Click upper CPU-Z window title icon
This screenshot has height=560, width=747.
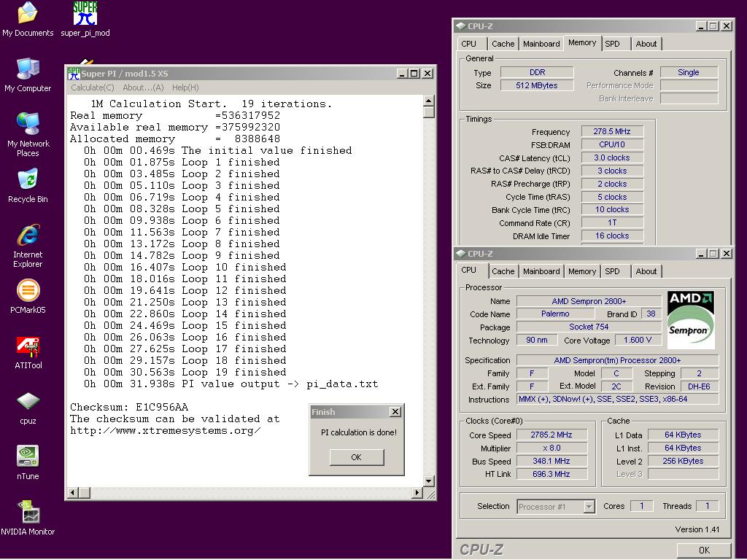(x=461, y=26)
